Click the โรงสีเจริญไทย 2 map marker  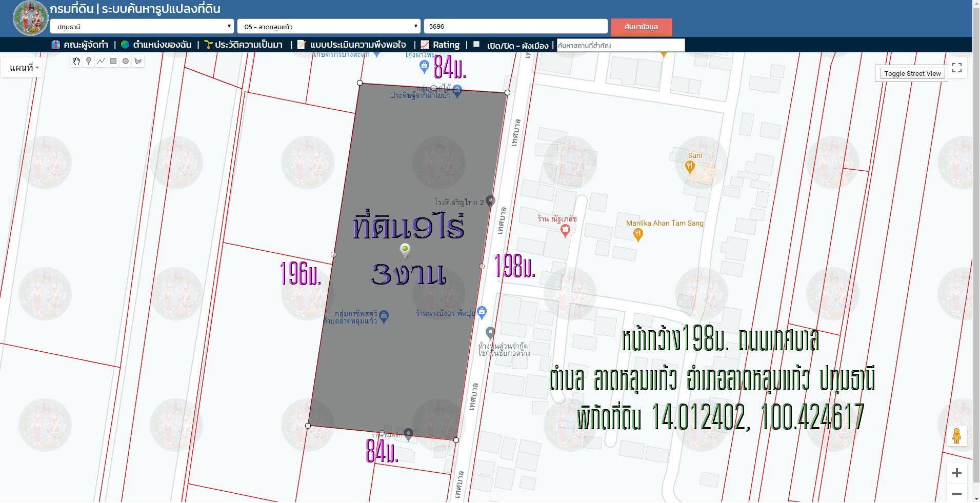pyautogui.click(x=490, y=202)
